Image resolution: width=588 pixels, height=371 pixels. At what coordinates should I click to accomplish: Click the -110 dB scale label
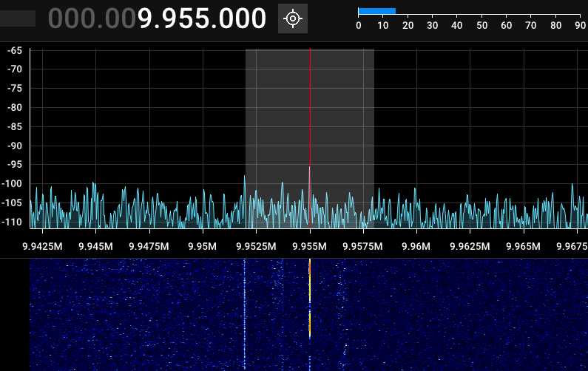[12, 222]
